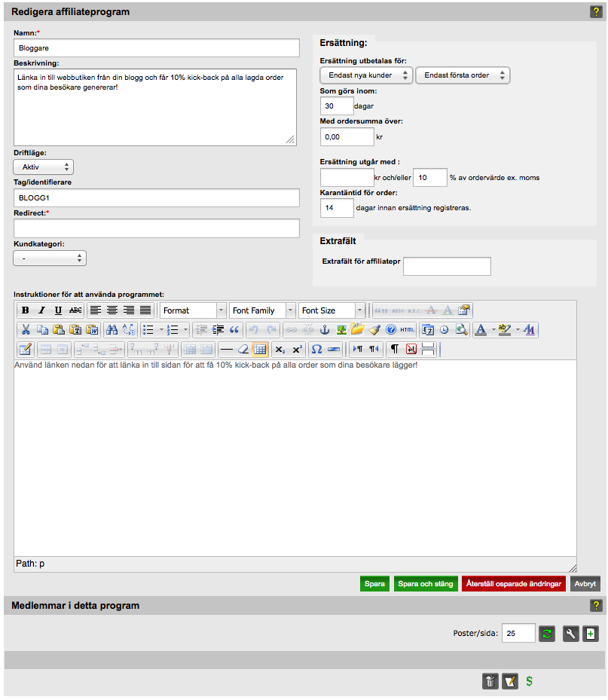The height and width of the screenshot is (700, 608).
Task: Copy the selected text
Action: [42, 330]
